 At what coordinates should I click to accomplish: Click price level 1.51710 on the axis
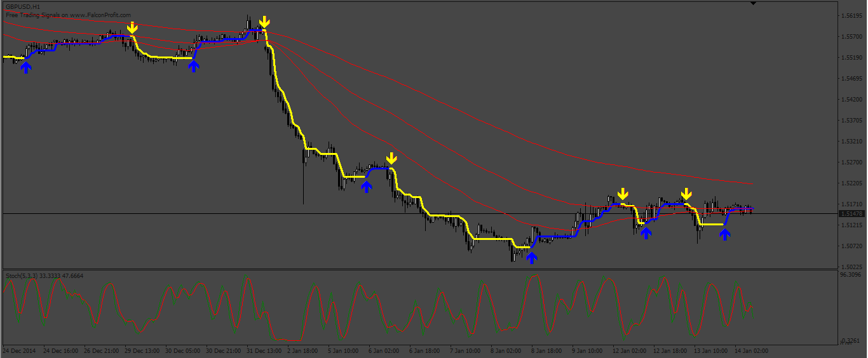click(850, 204)
